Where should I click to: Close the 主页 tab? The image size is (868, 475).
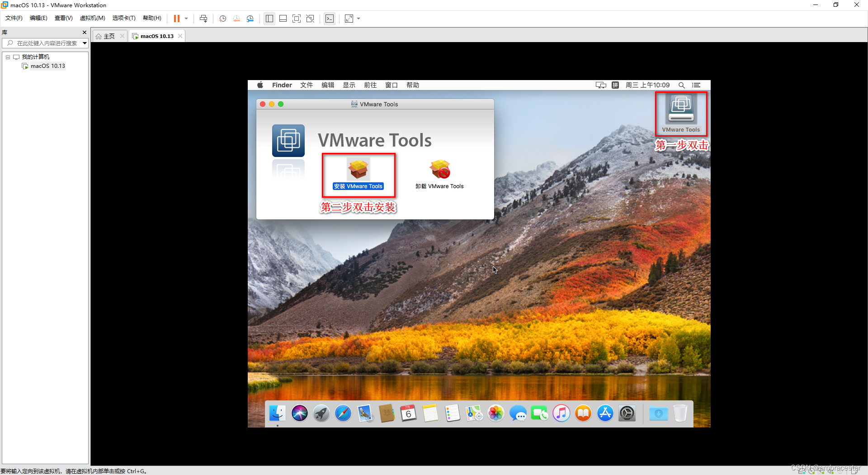(x=122, y=36)
